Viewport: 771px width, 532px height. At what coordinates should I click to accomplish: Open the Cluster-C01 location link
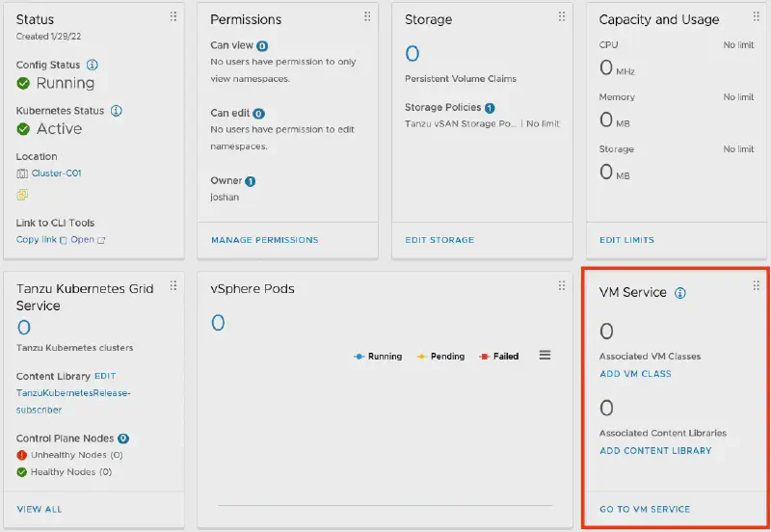[56, 173]
